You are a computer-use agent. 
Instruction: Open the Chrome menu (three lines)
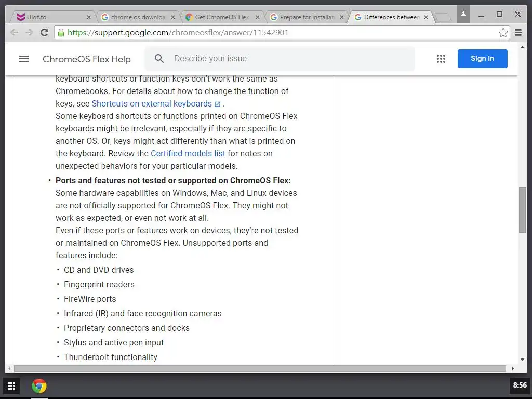coord(518,33)
